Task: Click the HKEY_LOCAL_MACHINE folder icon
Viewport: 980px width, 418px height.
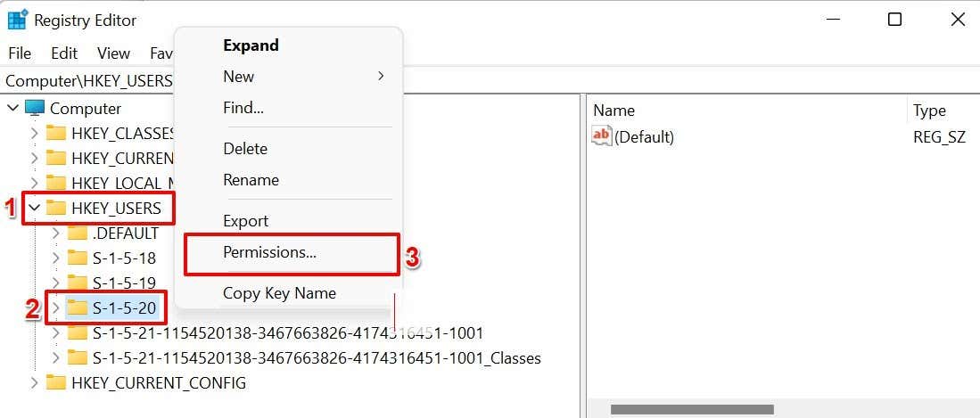Action: (x=56, y=183)
